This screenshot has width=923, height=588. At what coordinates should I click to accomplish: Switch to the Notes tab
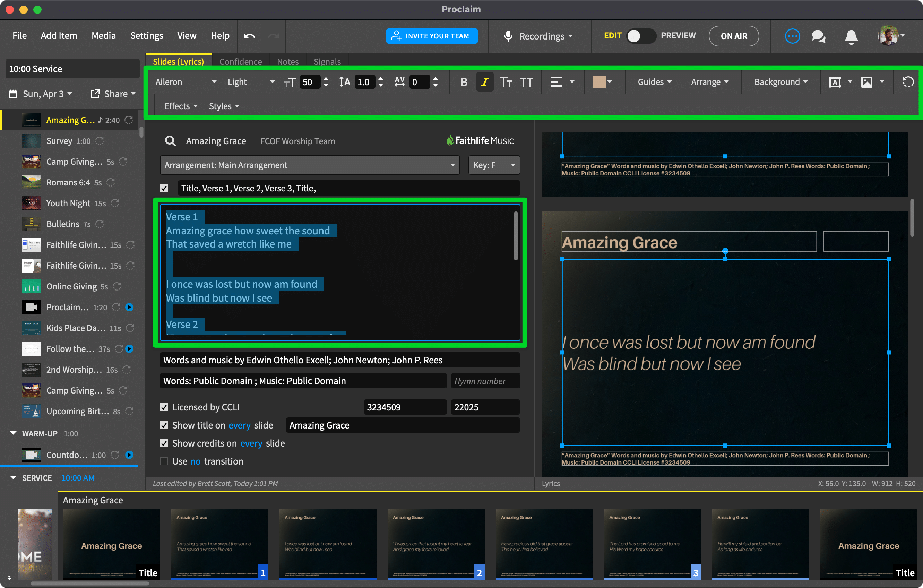point(287,61)
